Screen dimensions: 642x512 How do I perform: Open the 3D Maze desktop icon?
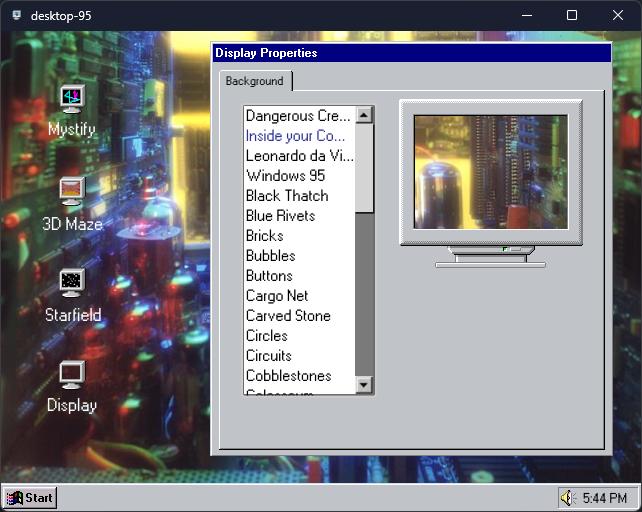pos(72,204)
